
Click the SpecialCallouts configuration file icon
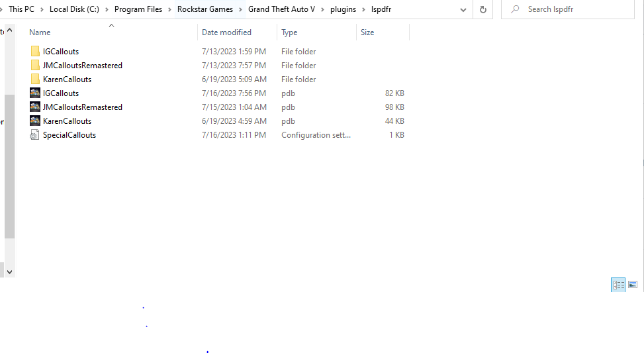[x=35, y=135]
